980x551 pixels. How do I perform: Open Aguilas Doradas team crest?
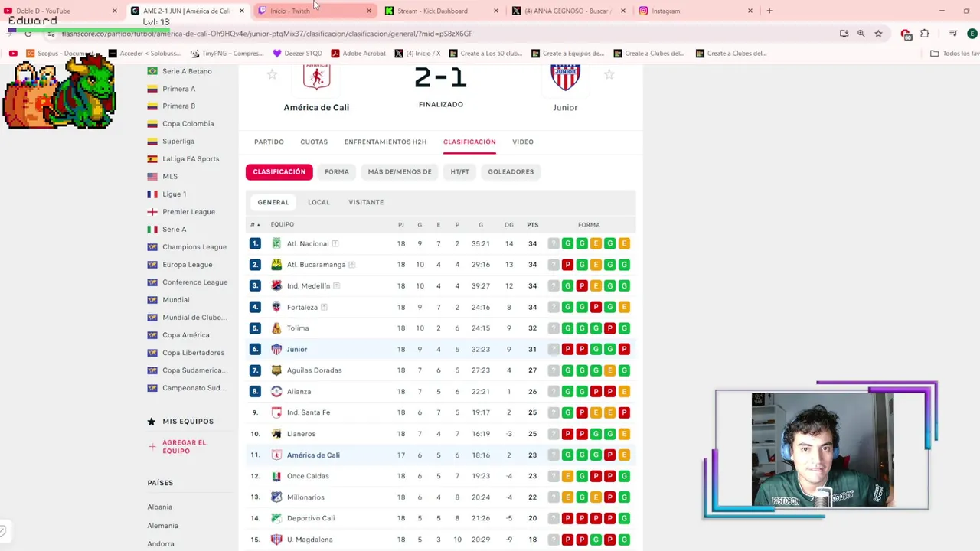(x=276, y=370)
